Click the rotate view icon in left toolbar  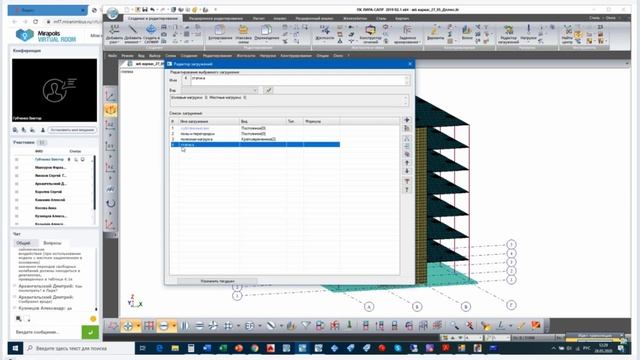(x=111, y=203)
